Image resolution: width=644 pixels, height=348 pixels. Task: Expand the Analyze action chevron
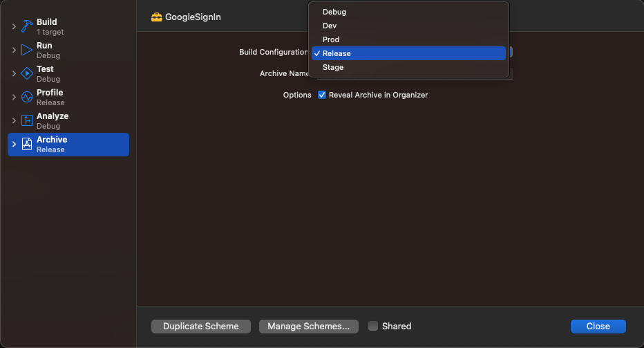point(14,120)
